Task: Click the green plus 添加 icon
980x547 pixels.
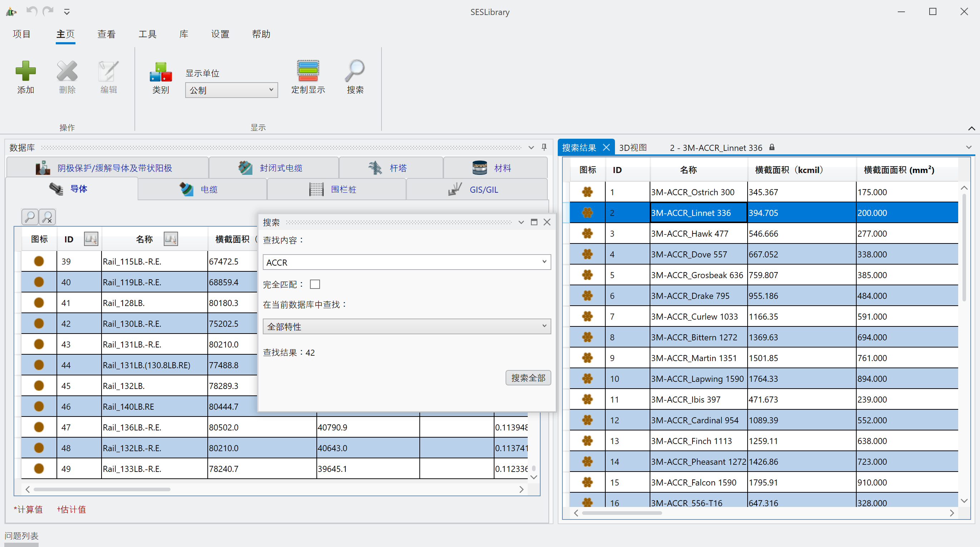Action: 25,71
